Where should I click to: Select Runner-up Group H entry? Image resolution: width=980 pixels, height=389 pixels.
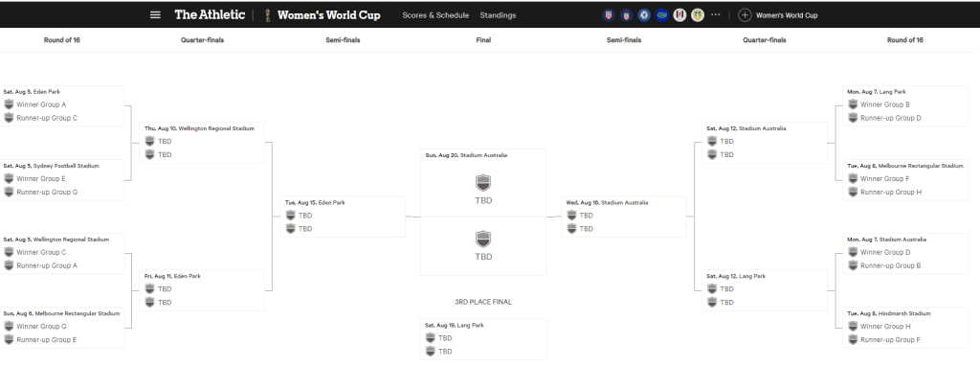pos(890,192)
